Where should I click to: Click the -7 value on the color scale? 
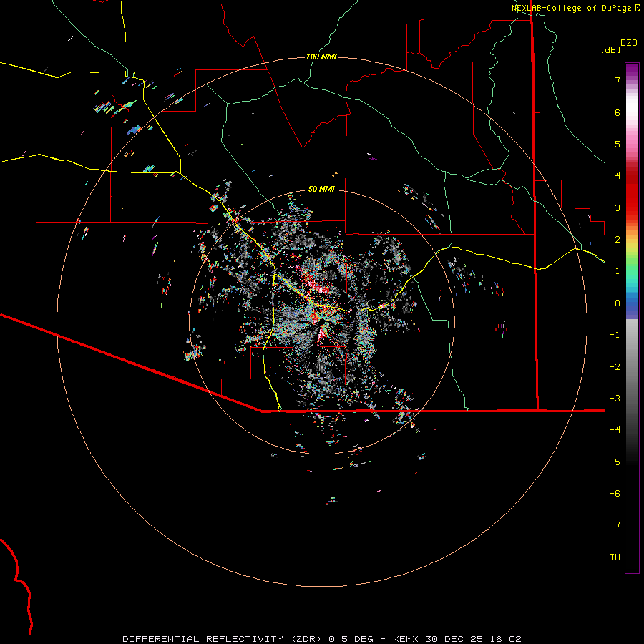pyautogui.click(x=615, y=525)
